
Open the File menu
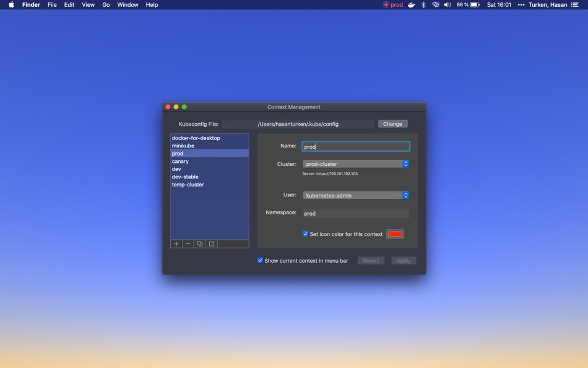[x=52, y=5]
